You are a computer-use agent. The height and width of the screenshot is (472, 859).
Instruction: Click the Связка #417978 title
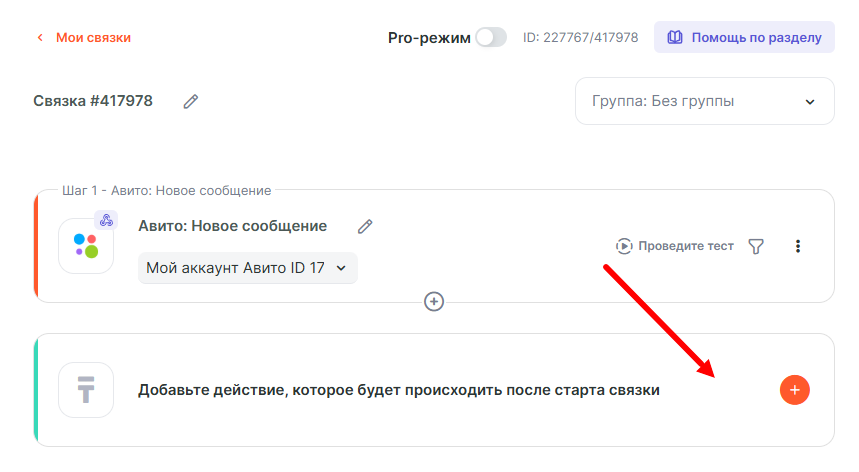coord(93,101)
